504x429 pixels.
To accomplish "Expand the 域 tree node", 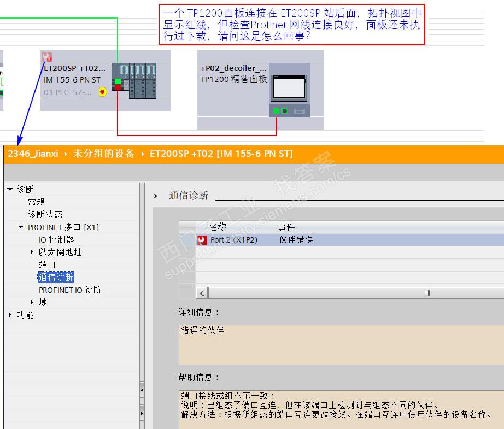I will [32, 302].
